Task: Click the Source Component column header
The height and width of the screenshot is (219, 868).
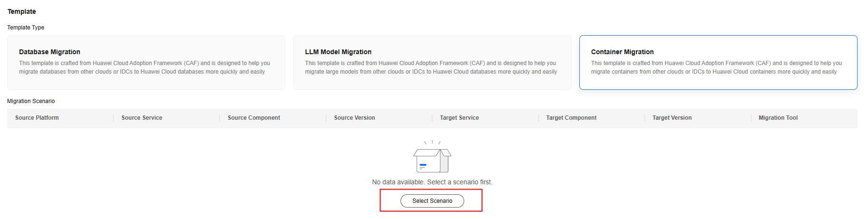Action: (254, 118)
